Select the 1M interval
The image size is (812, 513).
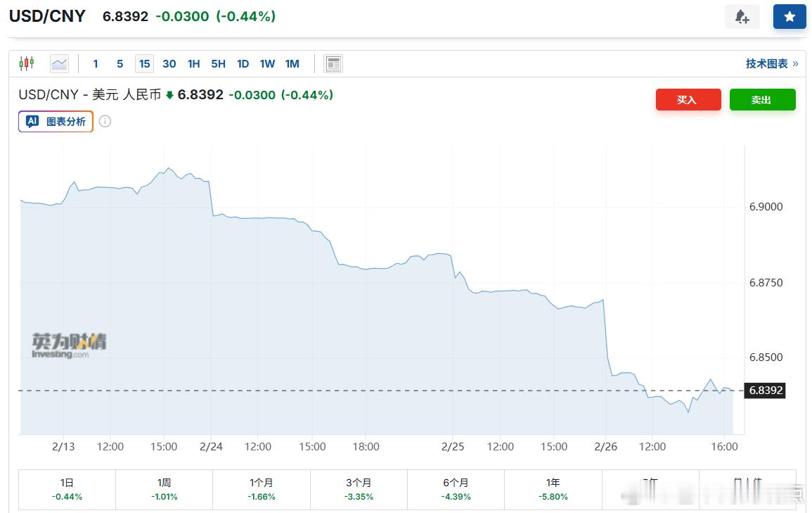[292, 64]
